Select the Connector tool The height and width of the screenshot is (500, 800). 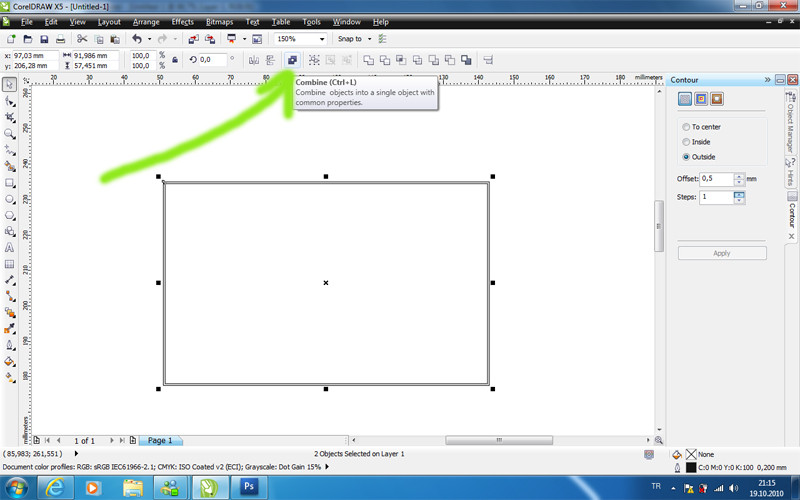click(9, 296)
